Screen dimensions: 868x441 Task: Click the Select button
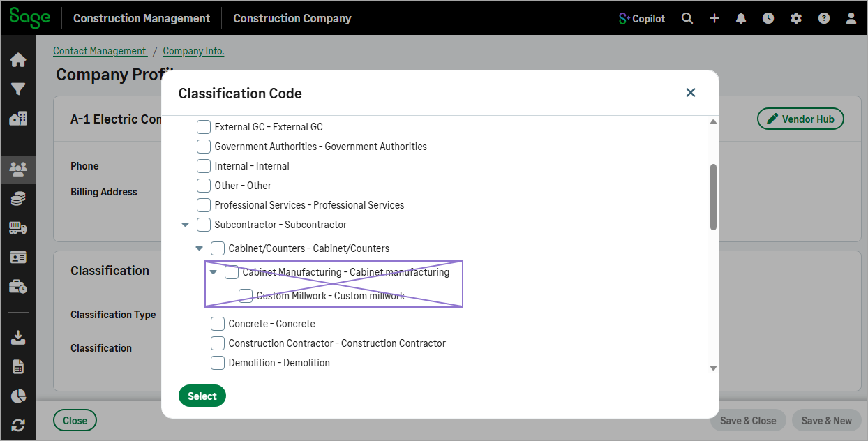(x=202, y=396)
